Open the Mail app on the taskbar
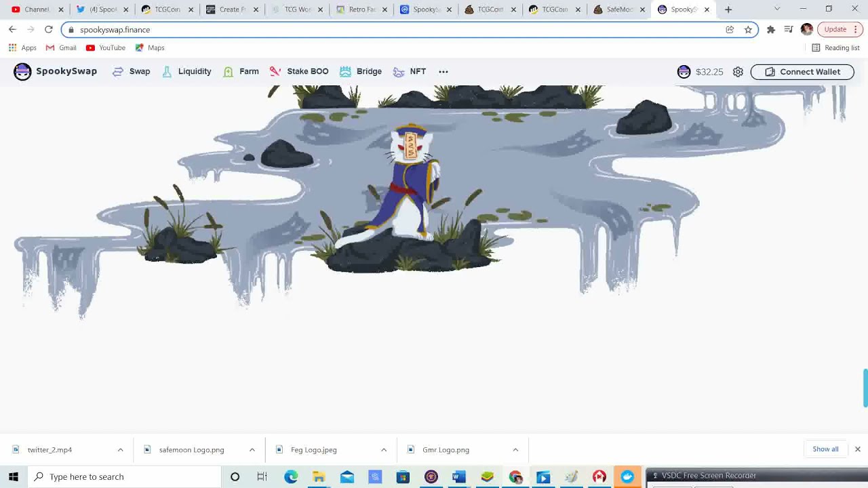Viewport: 868px width, 488px height. 347,476
